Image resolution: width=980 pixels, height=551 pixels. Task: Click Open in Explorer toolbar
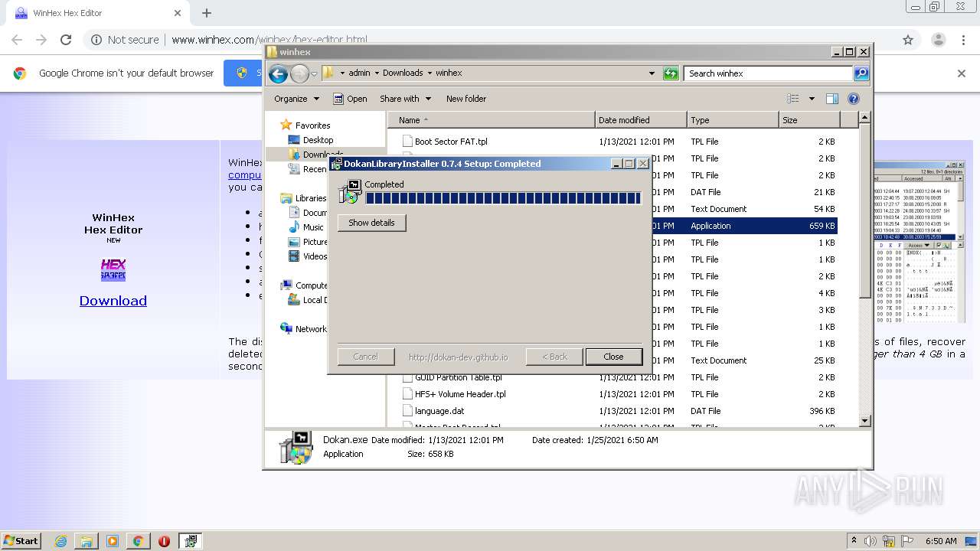coord(350,99)
